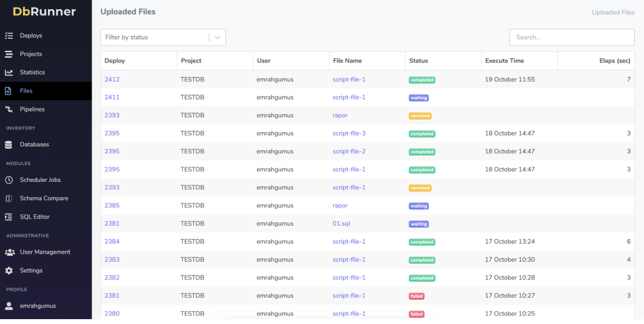Click the Databases cylinder icon
Viewport: 644px width, 324px height.
(x=9, y=144)
